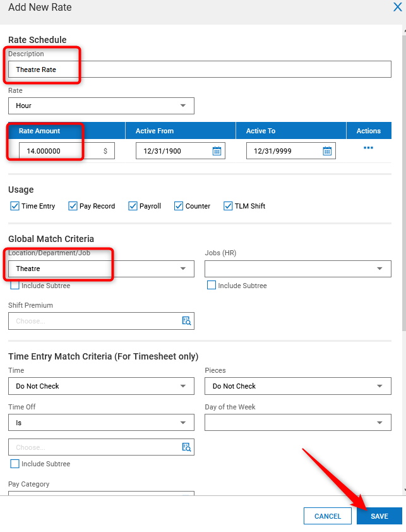Enable Include Subtree under Jobs (HR)
This screenshot has height=532, width=406.
click(212, 285)
